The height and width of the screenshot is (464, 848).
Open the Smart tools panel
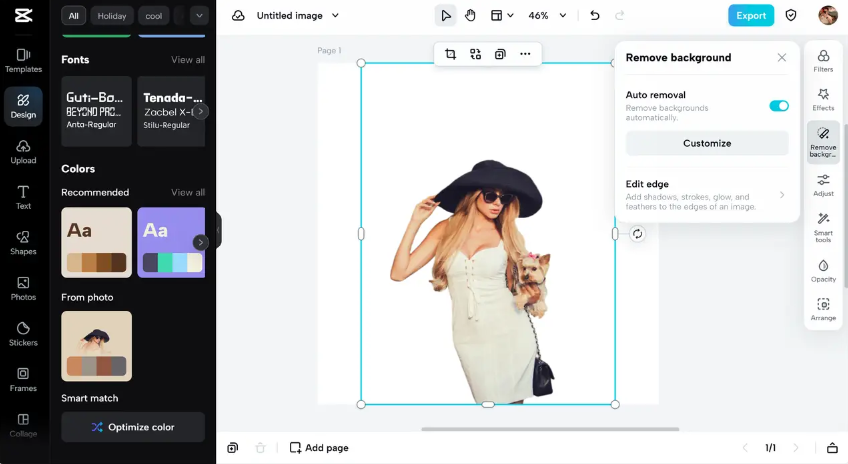[823, 226]
